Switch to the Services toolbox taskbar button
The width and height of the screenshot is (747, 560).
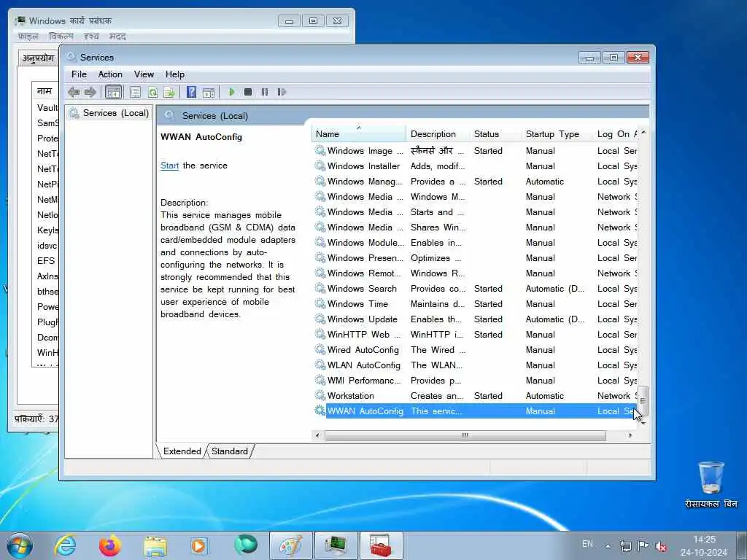[x=382, y=545]
